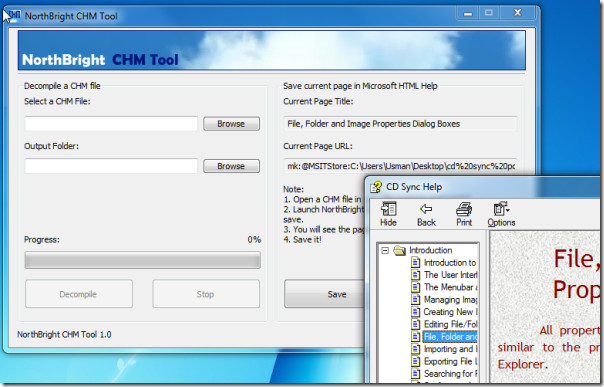Screen dimensions: 604x387
Task: Open the 'Exporting File' help topic
Action: (x=450, y=361)
